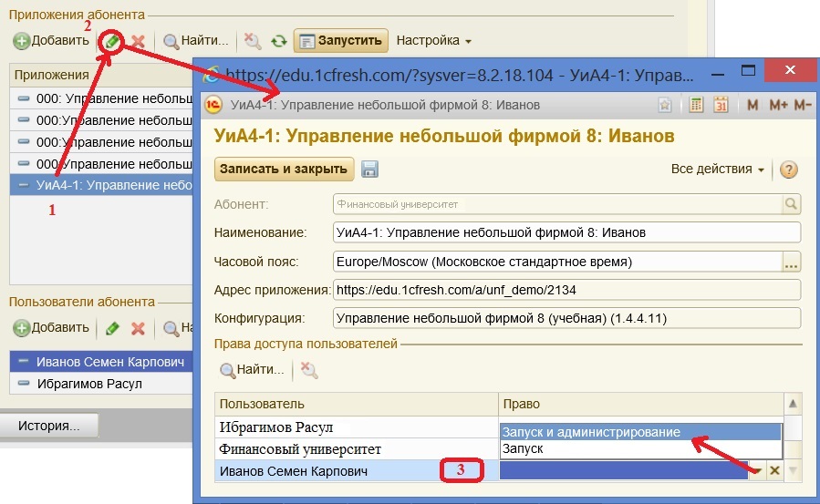The height and width of the screenshot is (504, 820).
Task: Click the M+ memory button
Action: click(x=778, y=105)
